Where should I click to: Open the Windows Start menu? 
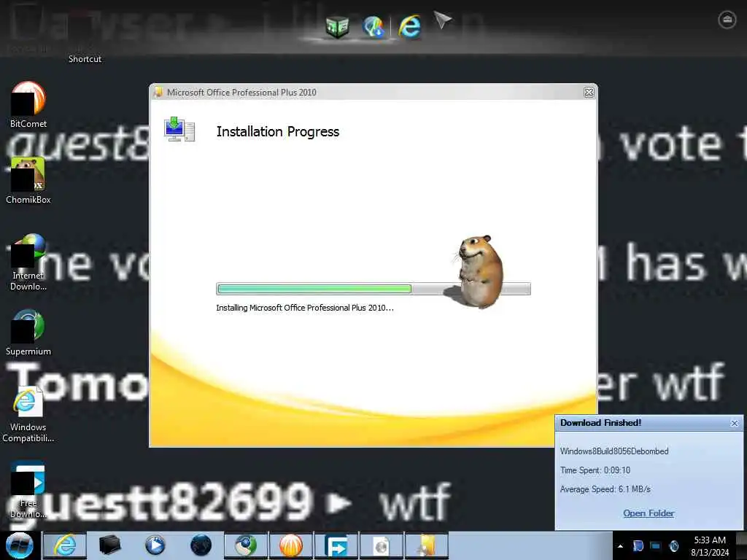coord(20,545)
